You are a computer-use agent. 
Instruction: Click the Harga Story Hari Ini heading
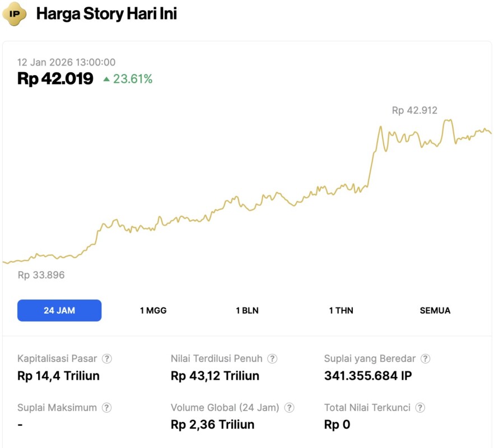pos(106,13)
